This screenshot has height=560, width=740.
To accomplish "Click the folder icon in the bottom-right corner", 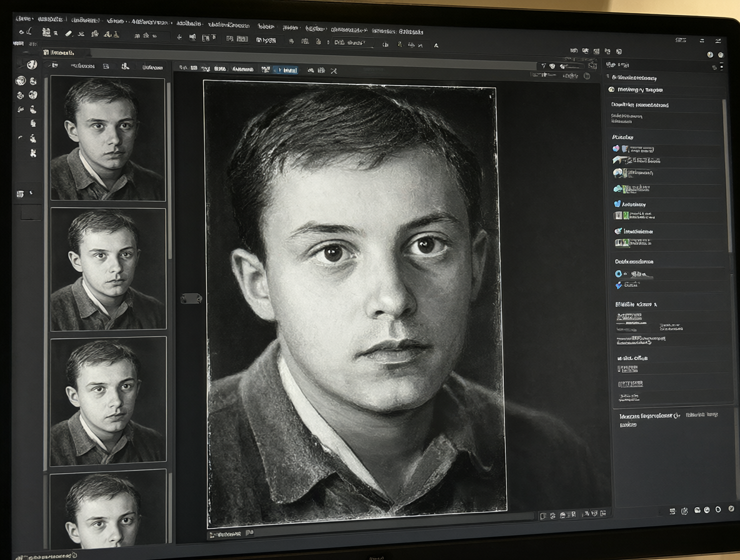I will (x=697, y=511).
